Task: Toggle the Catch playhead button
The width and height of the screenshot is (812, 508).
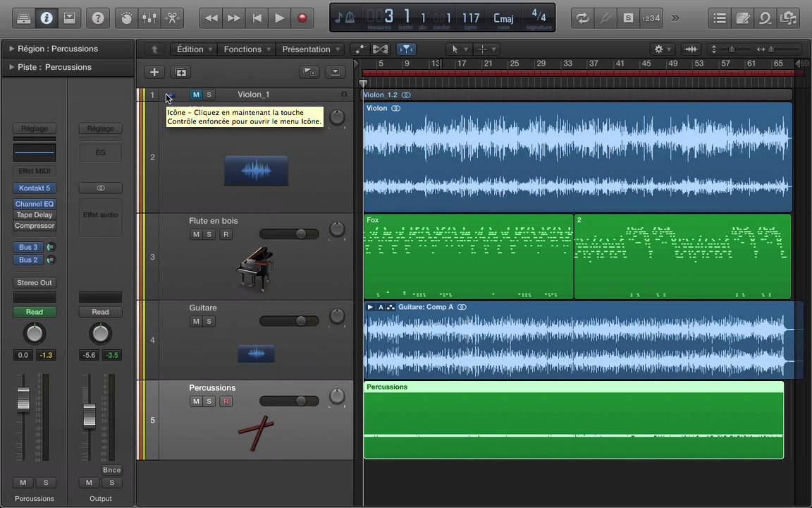Action: point(407,49)
